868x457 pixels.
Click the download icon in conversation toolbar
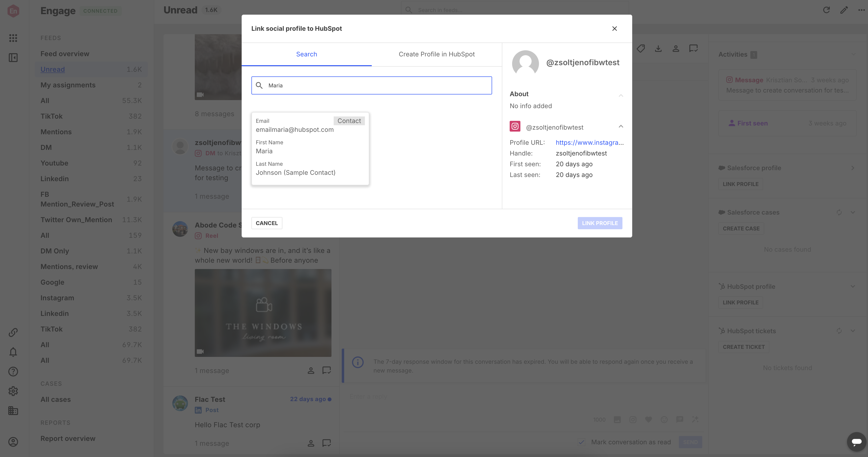[658, 49]
